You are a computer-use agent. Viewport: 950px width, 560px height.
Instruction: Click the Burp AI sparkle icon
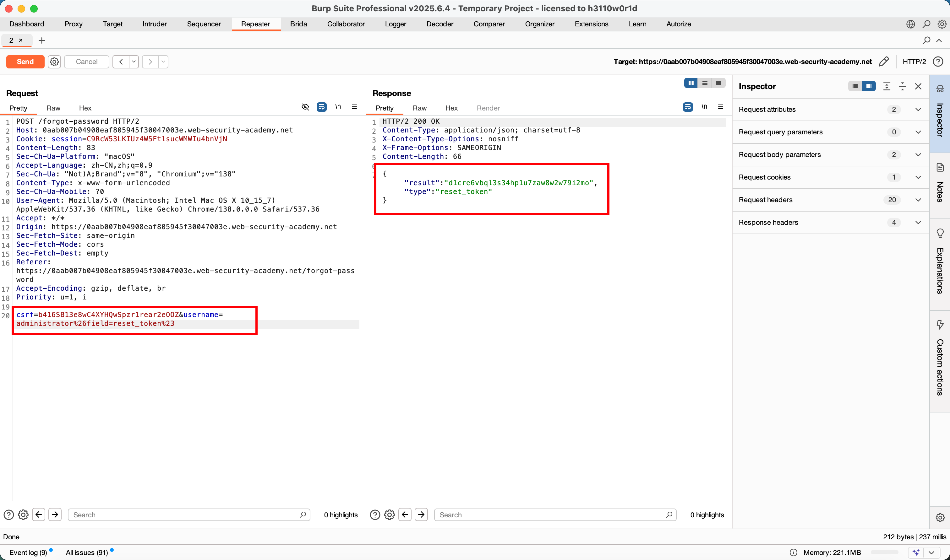click(x=916, y=552)
